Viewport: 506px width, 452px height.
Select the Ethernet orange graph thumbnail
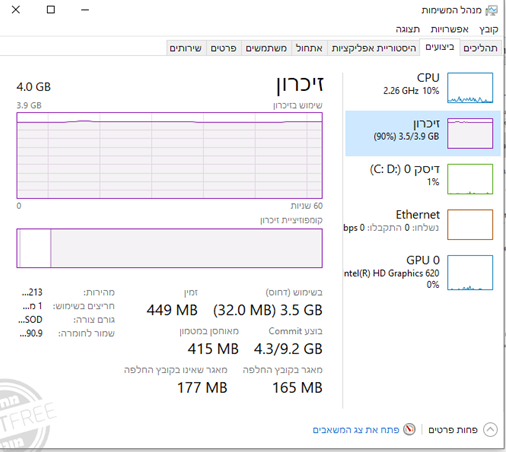tap(470, 225)
